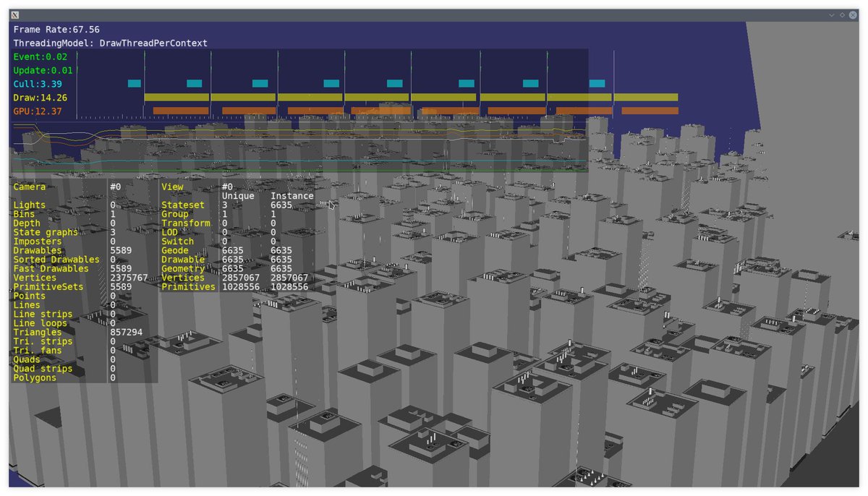868x496 pixels.
Task: Click the 'LOD' row label
Action: pos(169,233)
